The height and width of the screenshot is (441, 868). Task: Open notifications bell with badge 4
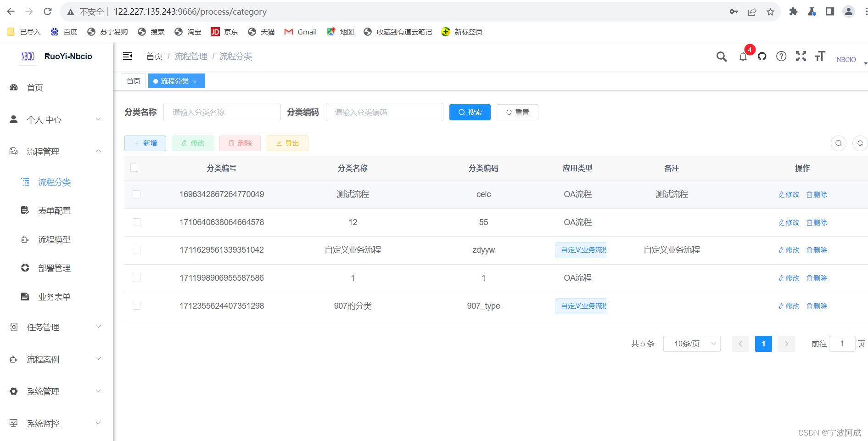pyautogui.click(x=743, y=57)
